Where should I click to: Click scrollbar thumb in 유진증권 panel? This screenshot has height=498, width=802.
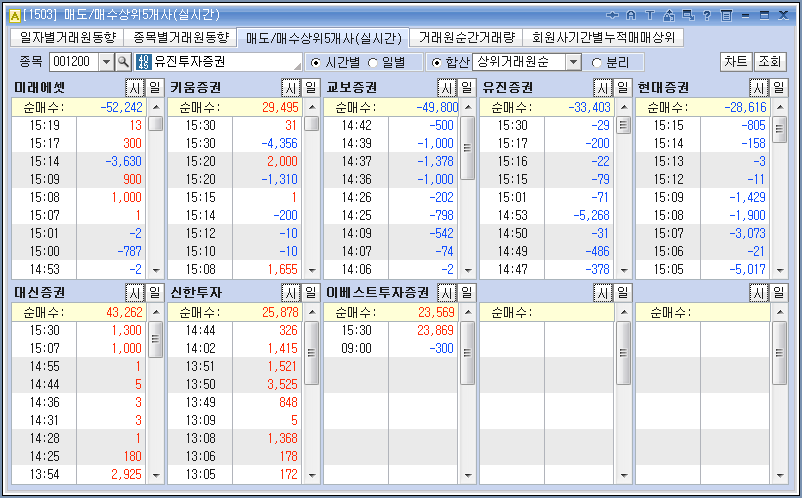pos(624,125)
